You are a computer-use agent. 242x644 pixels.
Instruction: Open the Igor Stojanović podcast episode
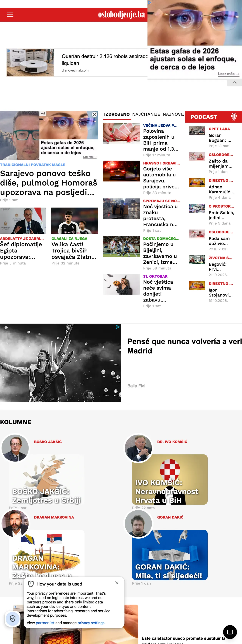click(221, 292)
